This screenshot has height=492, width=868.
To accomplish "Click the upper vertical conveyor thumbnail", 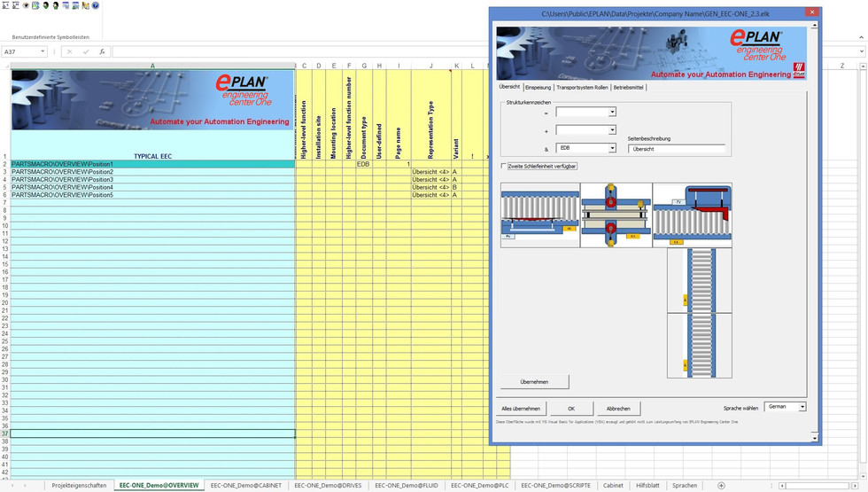I will tap(700, 280).
